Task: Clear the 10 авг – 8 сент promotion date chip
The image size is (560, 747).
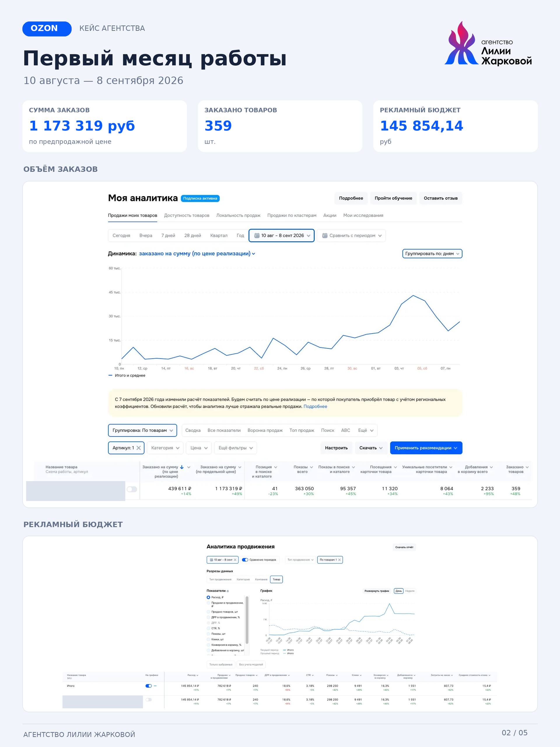Action: (x=235, y=560)
